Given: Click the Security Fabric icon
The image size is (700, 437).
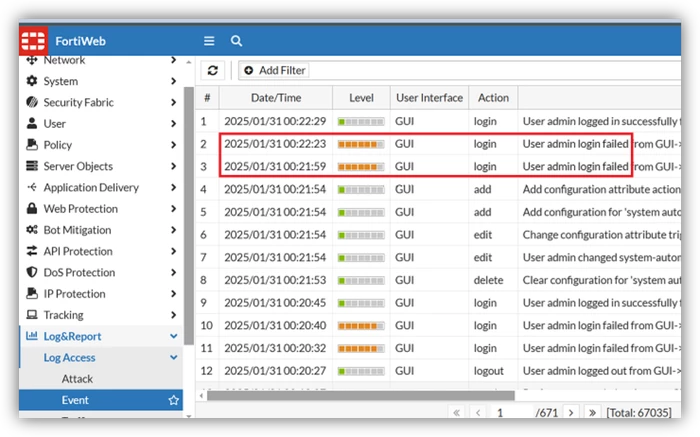Looking at the screenshot, I should tap(32, 102).
